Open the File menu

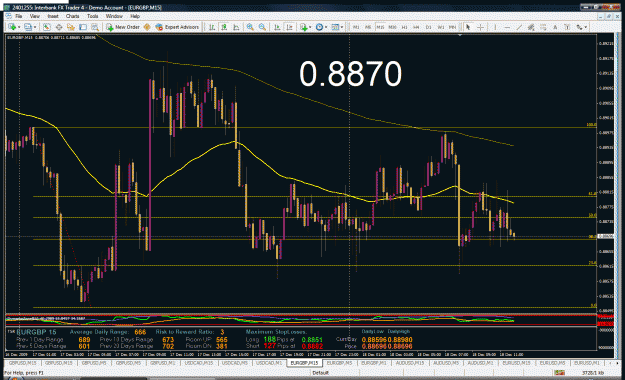point(19,16)
